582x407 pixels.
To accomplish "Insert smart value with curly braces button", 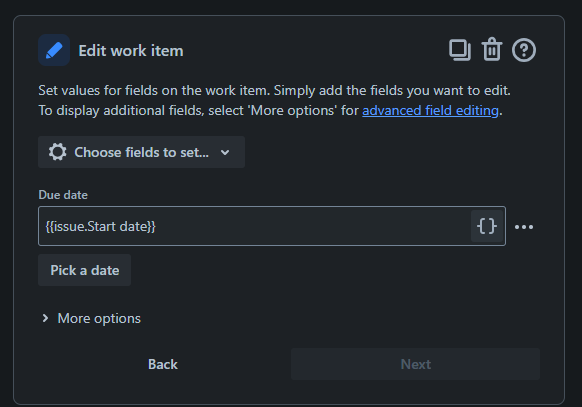I will pyautogui.click(x=487, y=226).
